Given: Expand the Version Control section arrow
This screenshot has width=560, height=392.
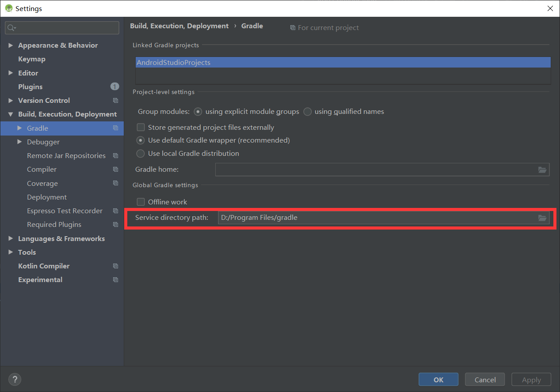Looking at the screenshot, I should pos(11,101).
